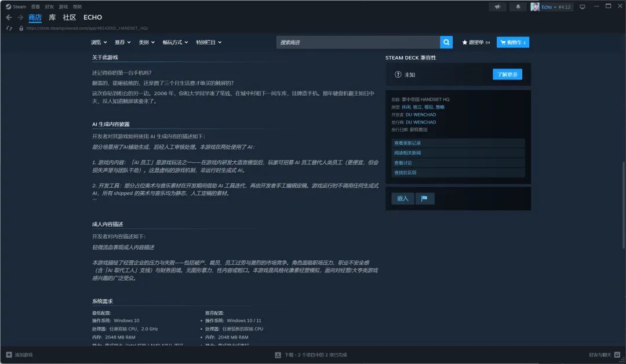Screen dimensions: 626x364
Task: Open 好友与聊天 panel
Action: point(600,355)
